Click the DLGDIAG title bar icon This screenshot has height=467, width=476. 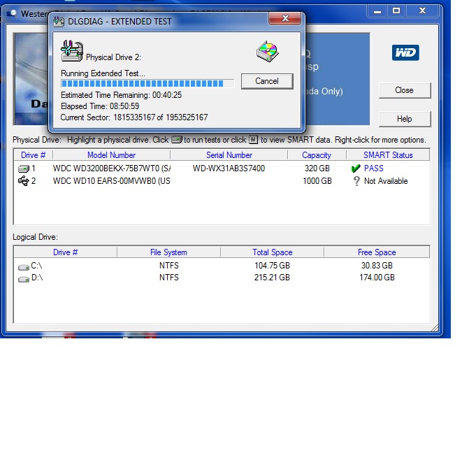pos(59,22)
